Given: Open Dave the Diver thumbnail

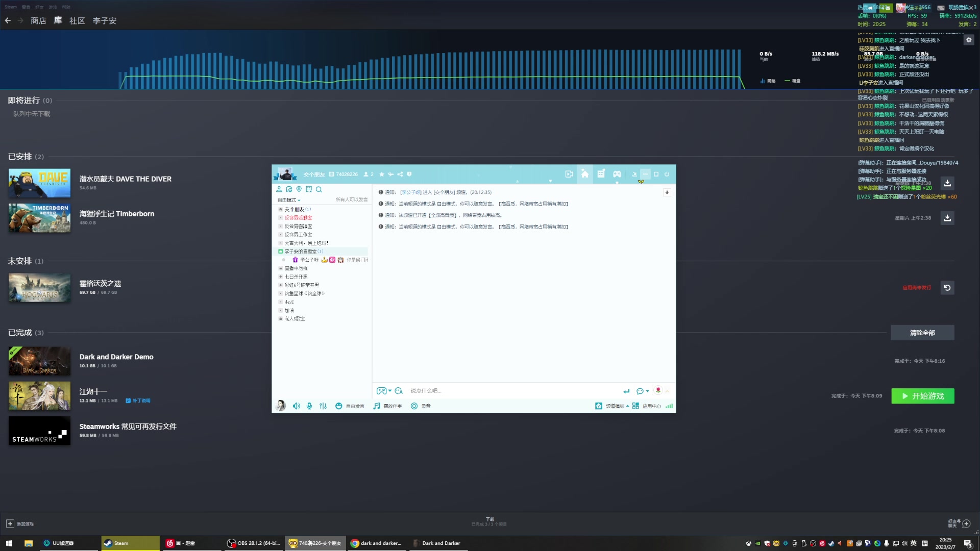Looking at the screenshot, I should [x=39, y=183].
